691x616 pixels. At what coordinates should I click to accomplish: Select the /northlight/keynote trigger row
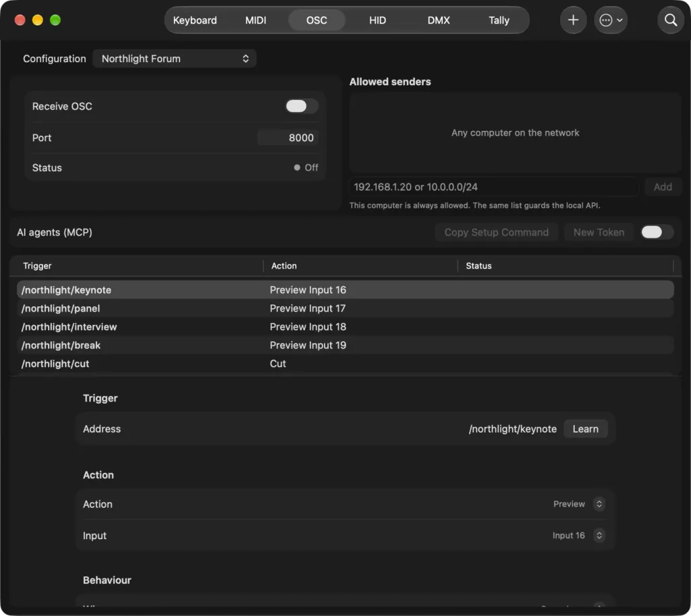[345, 290]
